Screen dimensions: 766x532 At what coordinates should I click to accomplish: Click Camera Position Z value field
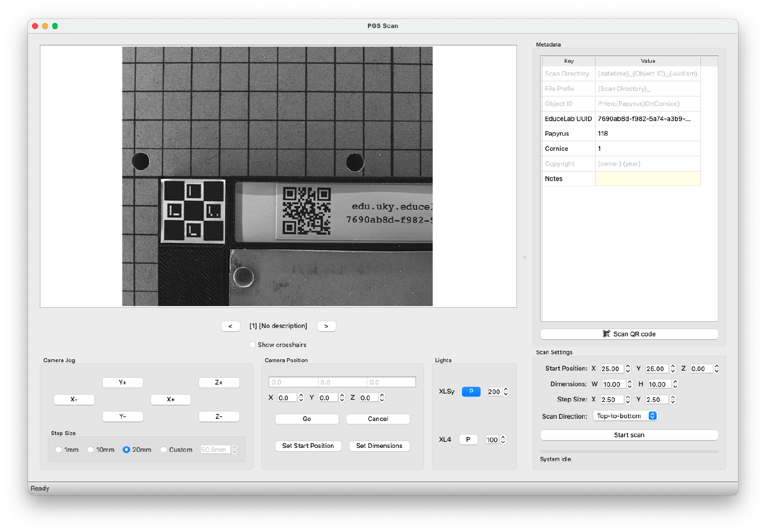369,398
